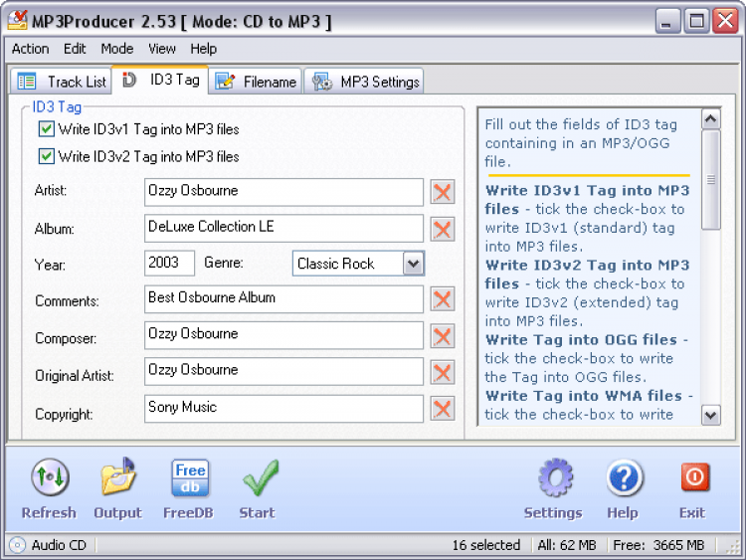Click the green Start checkmark
The height and width of the screenshot is (560, 746).
pyautogui.click(x=261, y=477)
